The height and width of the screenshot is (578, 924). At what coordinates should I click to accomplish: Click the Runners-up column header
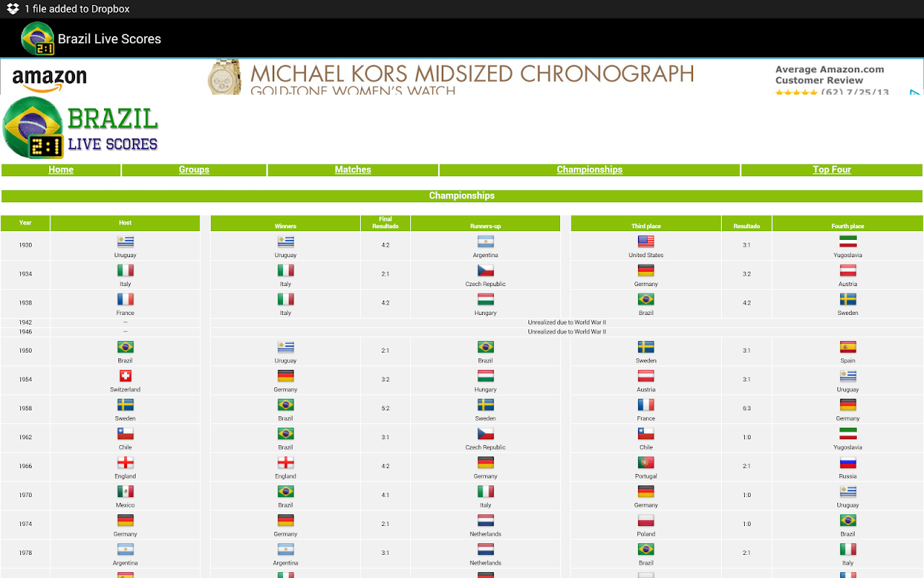pyautogui.click(x=485, y=223)
